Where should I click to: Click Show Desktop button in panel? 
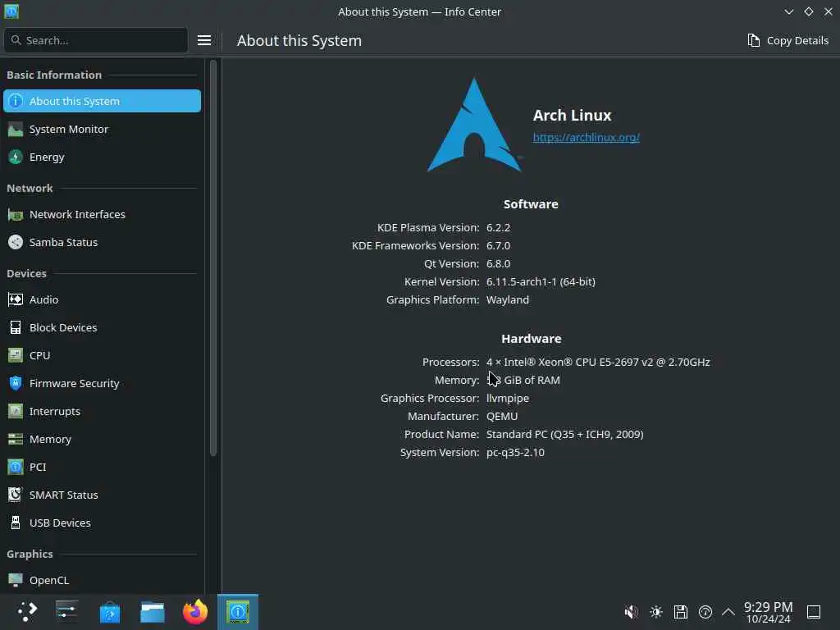click(x=814, y=612)
